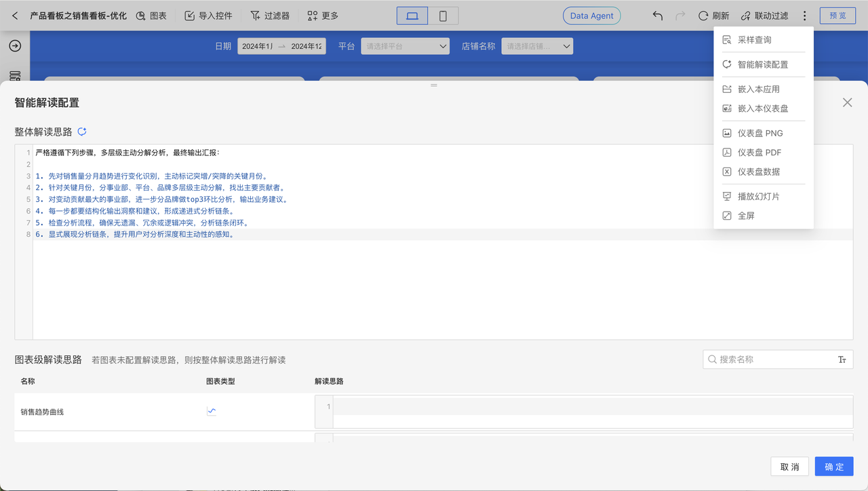This screenshot has width=868, height=491.
Task: Open 联动过滤 linked filtering
Action: coord(764,16)
